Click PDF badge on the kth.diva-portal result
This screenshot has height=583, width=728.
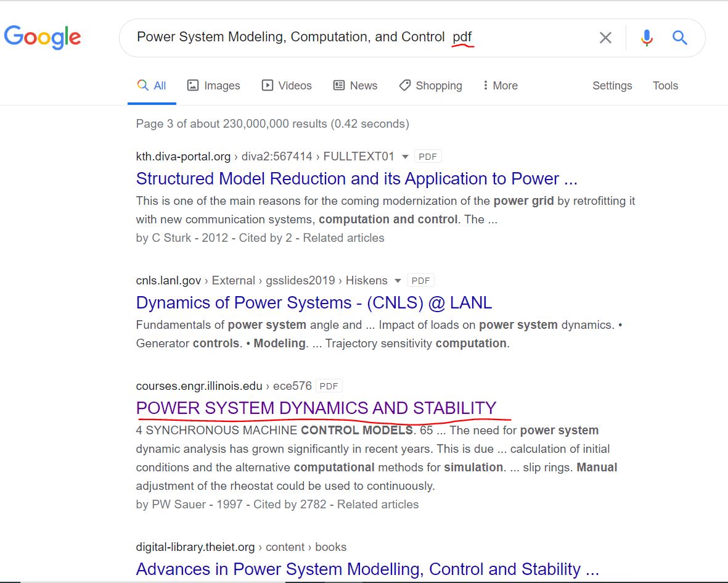click(428, 157)
